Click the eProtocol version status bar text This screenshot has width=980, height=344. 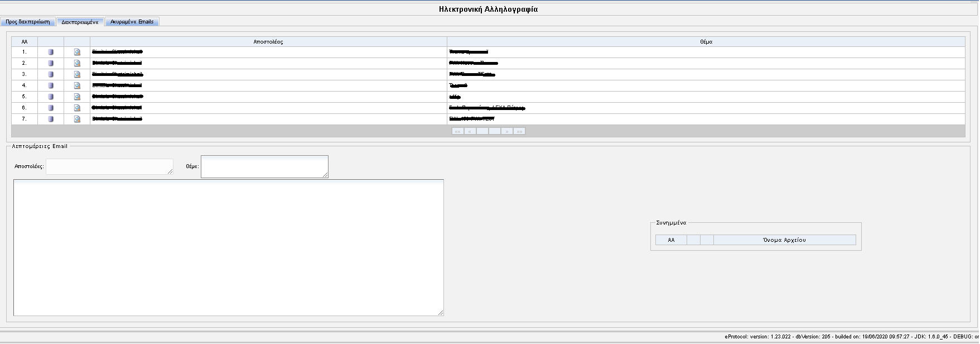pos(851,337)
